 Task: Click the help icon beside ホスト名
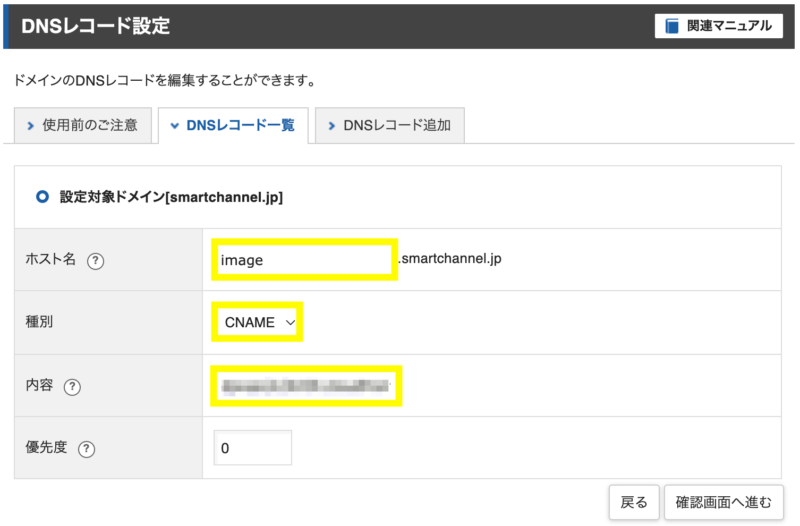[x=95, y=261]
